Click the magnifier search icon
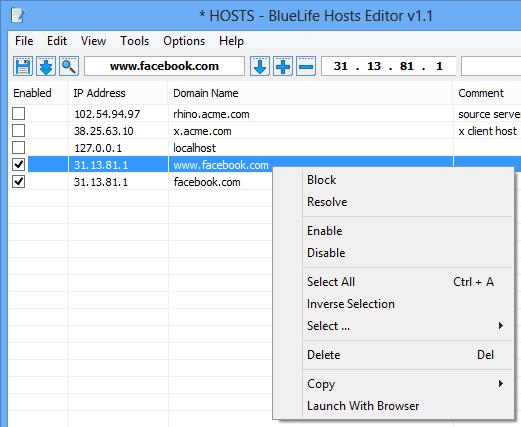The width and height of the screenshot is (521, 427). (69, 66)
